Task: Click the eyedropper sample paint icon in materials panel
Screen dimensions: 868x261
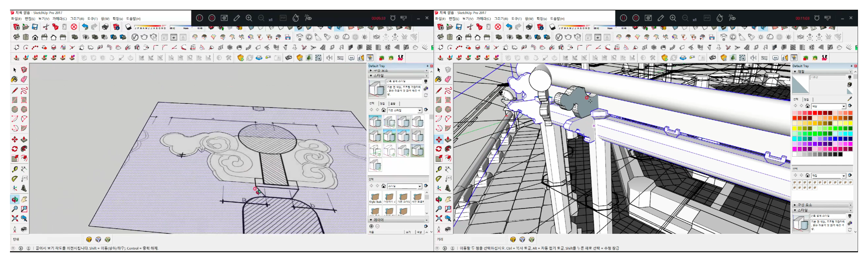Action: (850, 99)
